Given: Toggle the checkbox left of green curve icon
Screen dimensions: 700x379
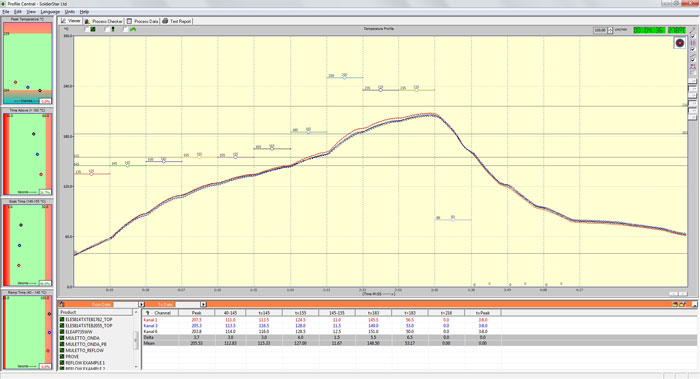Looking at the screenshot, I should click(x=125, y=29).
